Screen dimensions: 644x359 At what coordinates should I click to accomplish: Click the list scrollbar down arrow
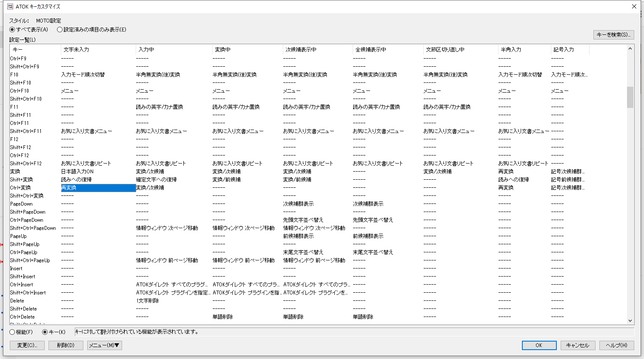coord(630,321)
